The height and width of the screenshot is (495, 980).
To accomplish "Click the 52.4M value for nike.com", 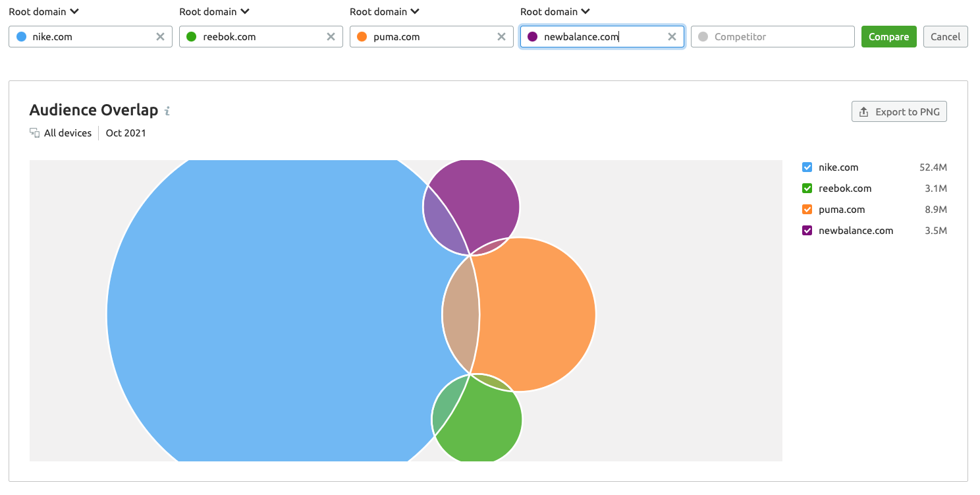I will (x=933, y=167).
